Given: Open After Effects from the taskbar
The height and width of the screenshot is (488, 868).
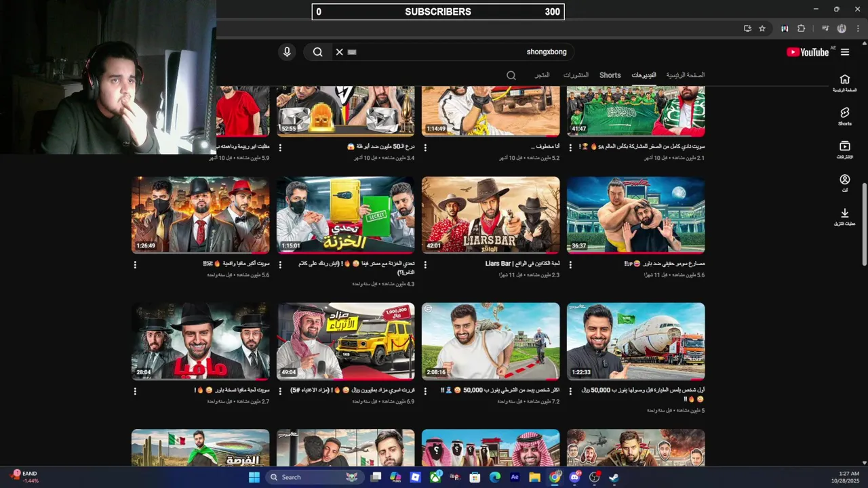Looking at the screenshot, I should (515, 477).
